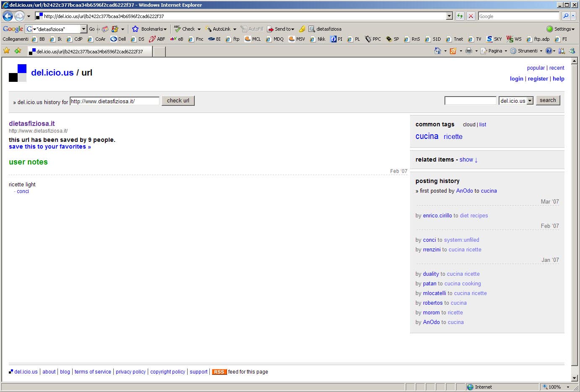Viewport: 580px width, 392px height.
Task: Click the Refresh page icon
Action: click(x=460, y=16)
